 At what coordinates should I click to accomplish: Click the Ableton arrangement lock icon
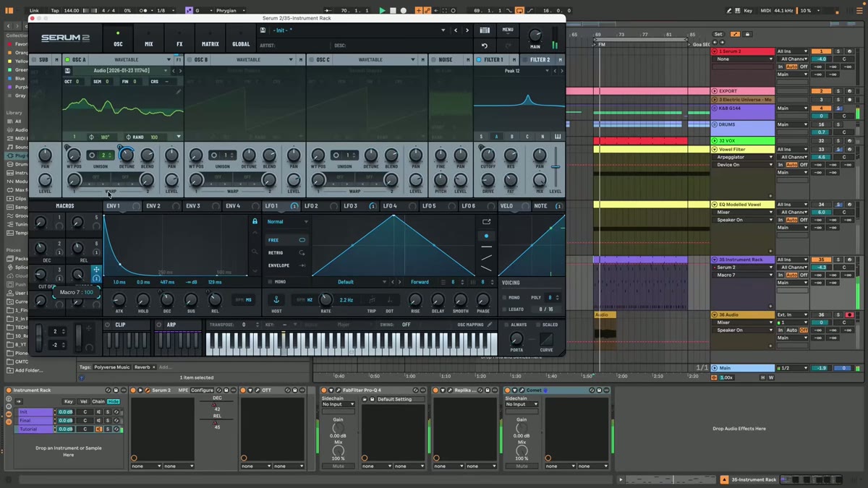(x=747, y=34)
